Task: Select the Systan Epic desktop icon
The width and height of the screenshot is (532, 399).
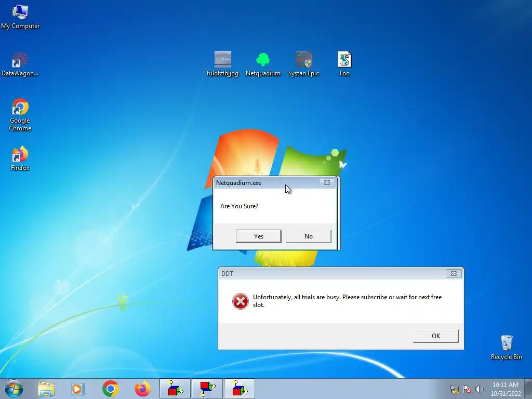Action: coord(303,64)
